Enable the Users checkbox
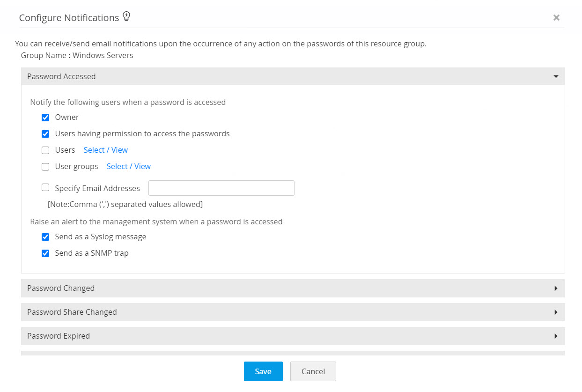This screenshot has height=392, width=582. point(45,150)
